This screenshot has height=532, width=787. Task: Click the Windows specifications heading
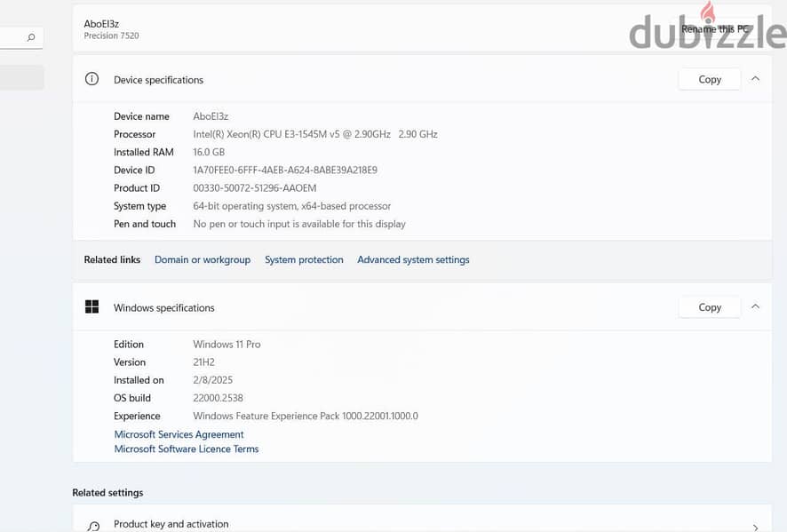tap(164, 307)
